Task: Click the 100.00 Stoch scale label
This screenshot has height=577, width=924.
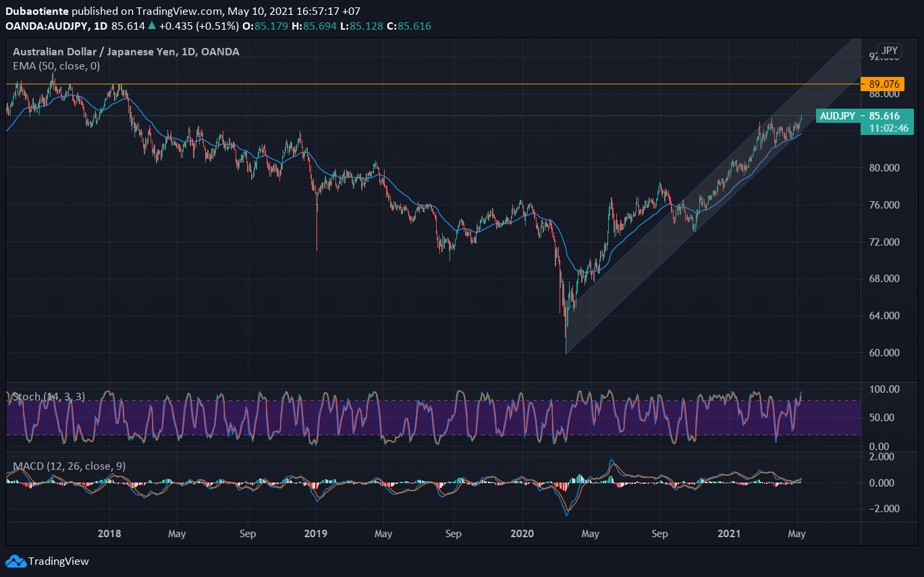Action: (885, 389)
